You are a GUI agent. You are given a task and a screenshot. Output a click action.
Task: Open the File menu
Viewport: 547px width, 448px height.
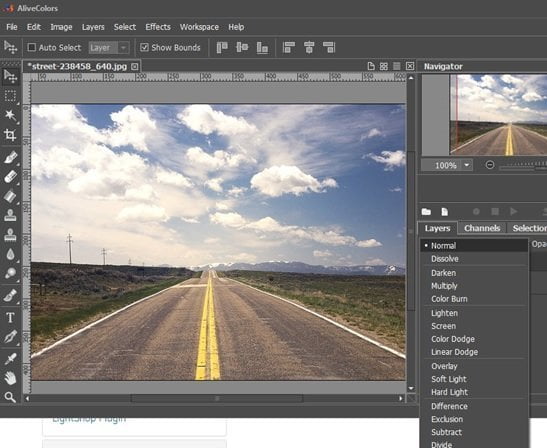(12, 27)
